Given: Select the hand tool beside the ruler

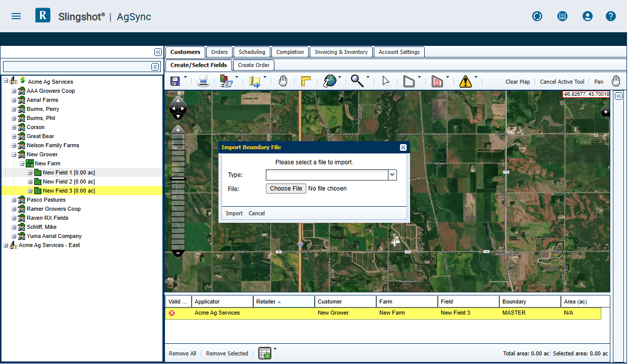Looking at the screenshot, I should (283, 81).
